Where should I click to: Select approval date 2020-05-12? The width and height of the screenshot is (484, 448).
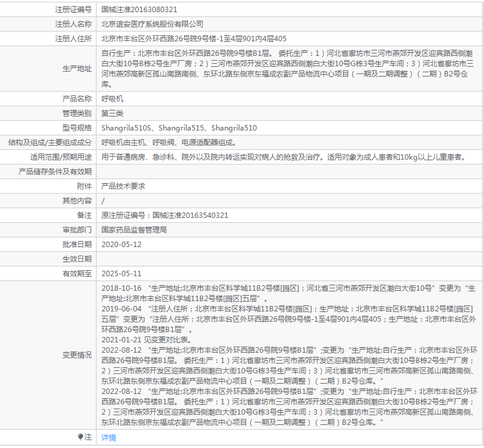[121, 245]
